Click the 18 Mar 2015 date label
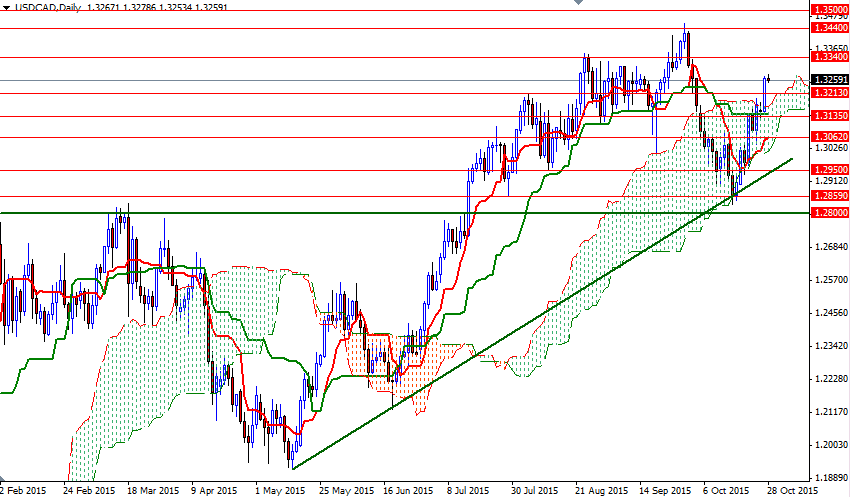850x497 pixels. coord(153,490)
